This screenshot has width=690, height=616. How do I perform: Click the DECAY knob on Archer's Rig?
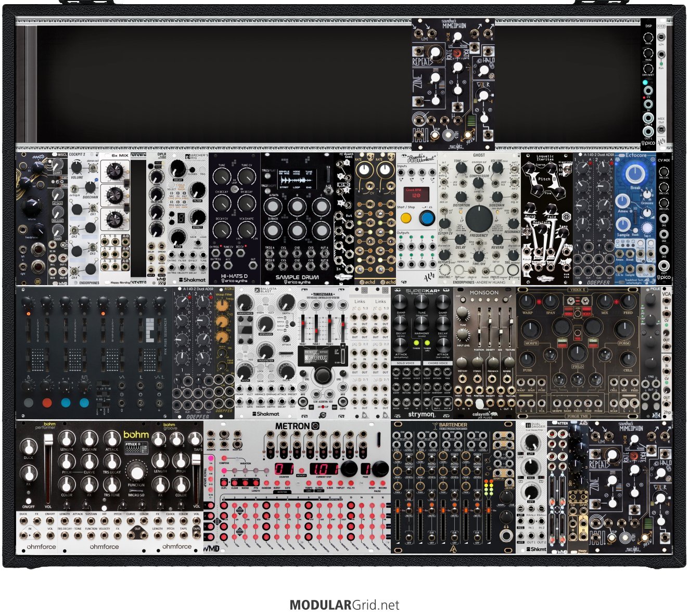click(x=178, y=168)
